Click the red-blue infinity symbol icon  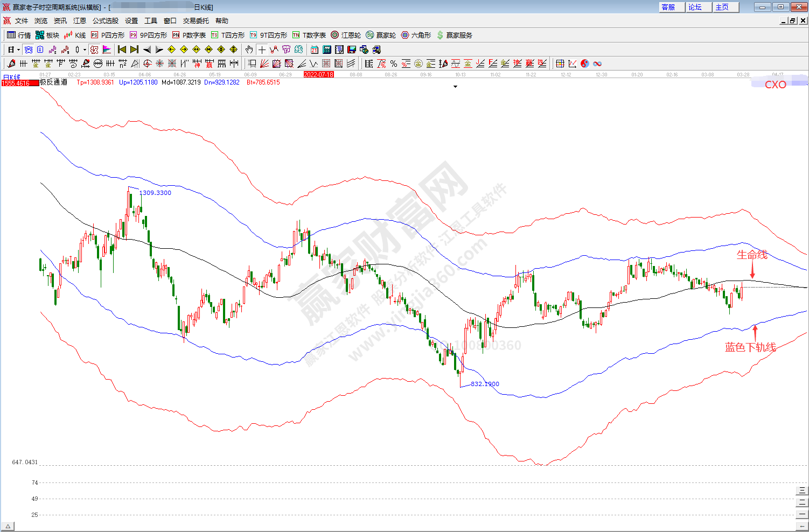coord(597,64)
